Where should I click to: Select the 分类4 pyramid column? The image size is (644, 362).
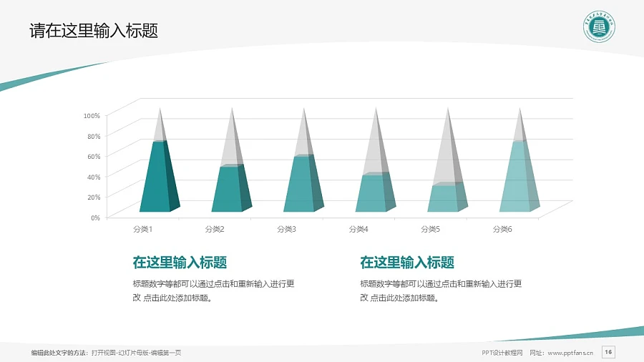[x=374, y=192]
